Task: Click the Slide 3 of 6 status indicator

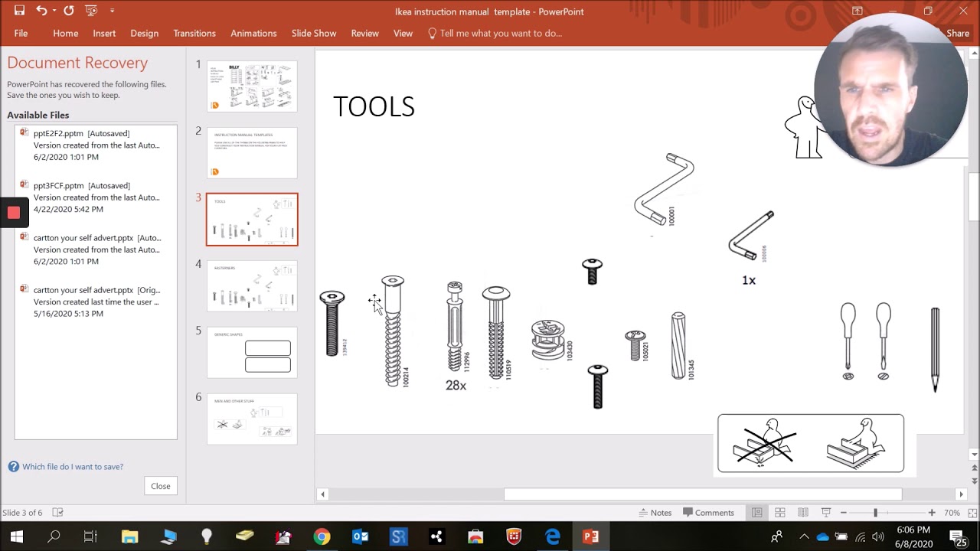Action: [22, 513]
